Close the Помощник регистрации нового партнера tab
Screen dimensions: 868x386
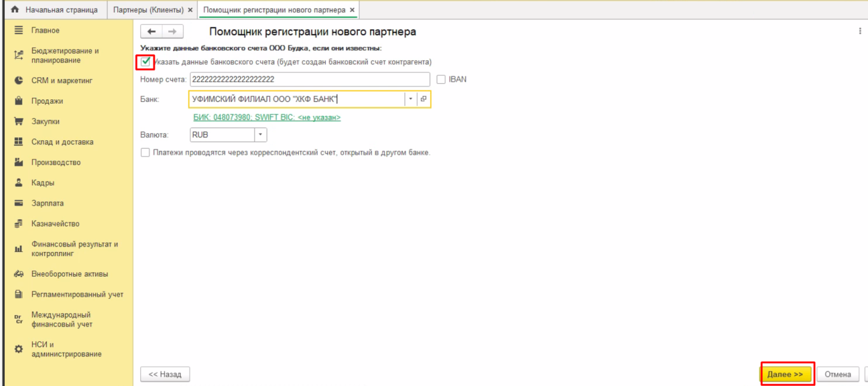click(352, 10)
